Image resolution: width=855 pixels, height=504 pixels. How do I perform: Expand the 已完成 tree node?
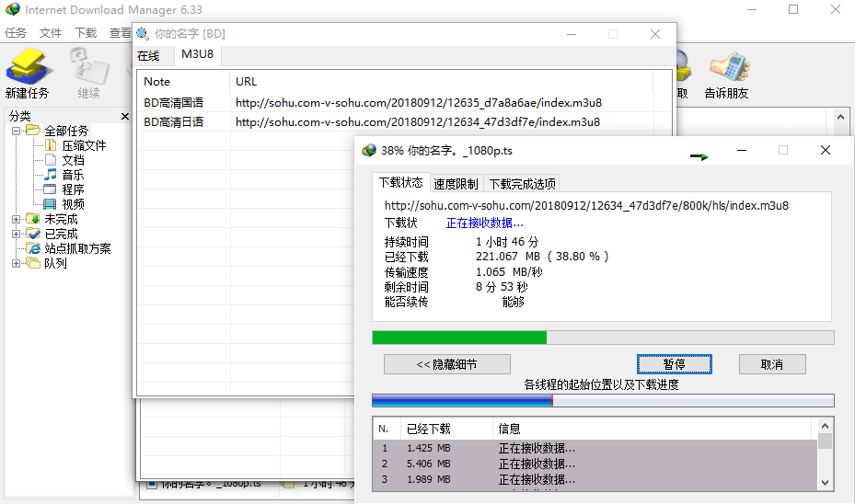16,234
